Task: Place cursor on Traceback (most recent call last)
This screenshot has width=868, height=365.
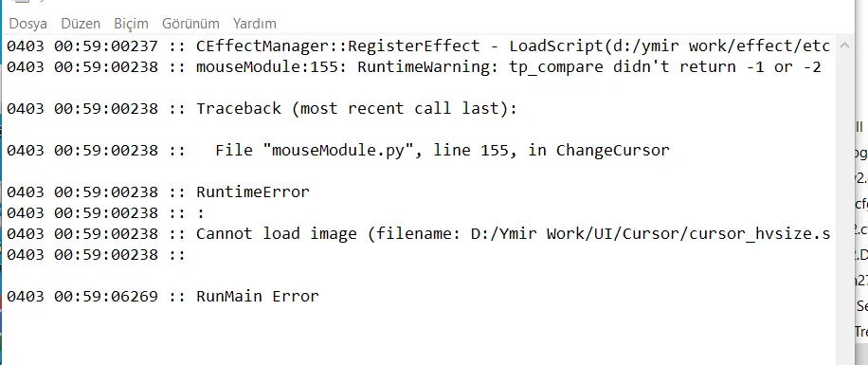Action: coord(356,109)
